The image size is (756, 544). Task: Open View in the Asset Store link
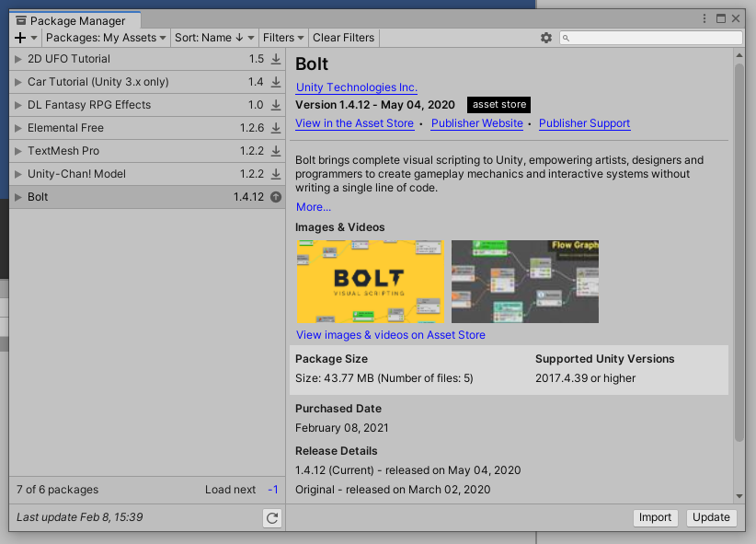(x=354, y=123)
